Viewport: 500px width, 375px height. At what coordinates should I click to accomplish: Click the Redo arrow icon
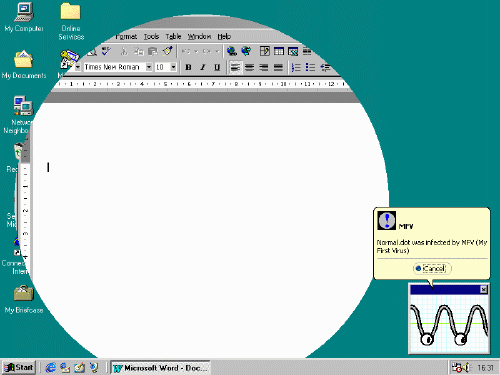pyautogui.click(x=207, y=51)
